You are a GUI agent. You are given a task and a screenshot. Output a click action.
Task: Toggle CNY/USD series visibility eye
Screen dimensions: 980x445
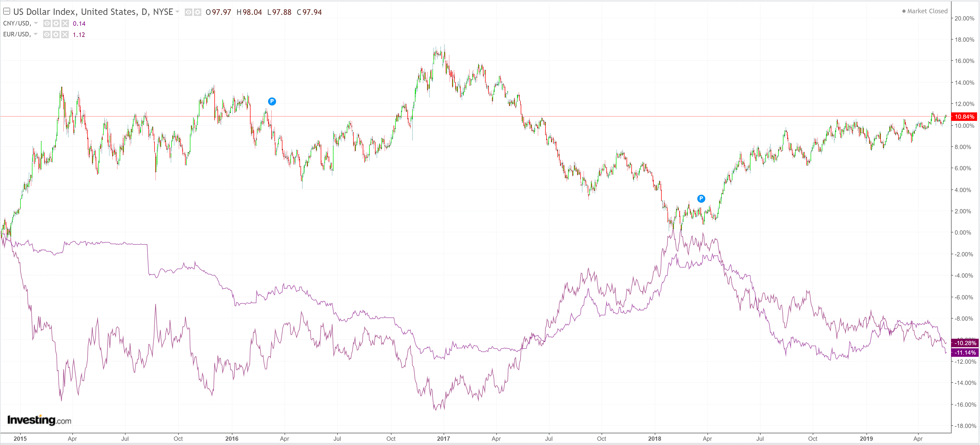point(47,24)
